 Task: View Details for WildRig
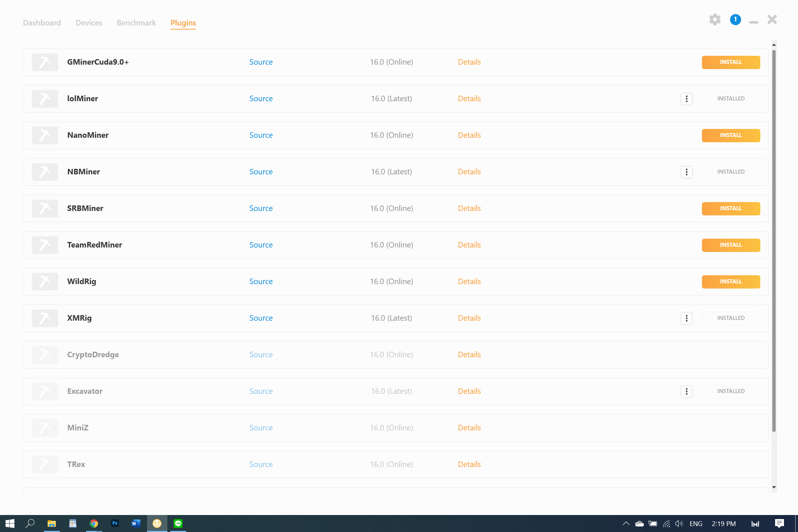click(469, 282)
